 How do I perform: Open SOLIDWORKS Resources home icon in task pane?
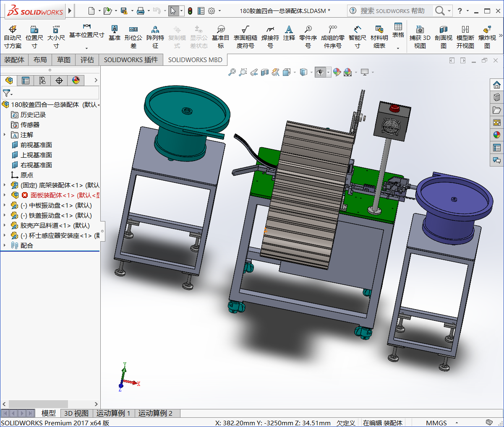point(497,85)
